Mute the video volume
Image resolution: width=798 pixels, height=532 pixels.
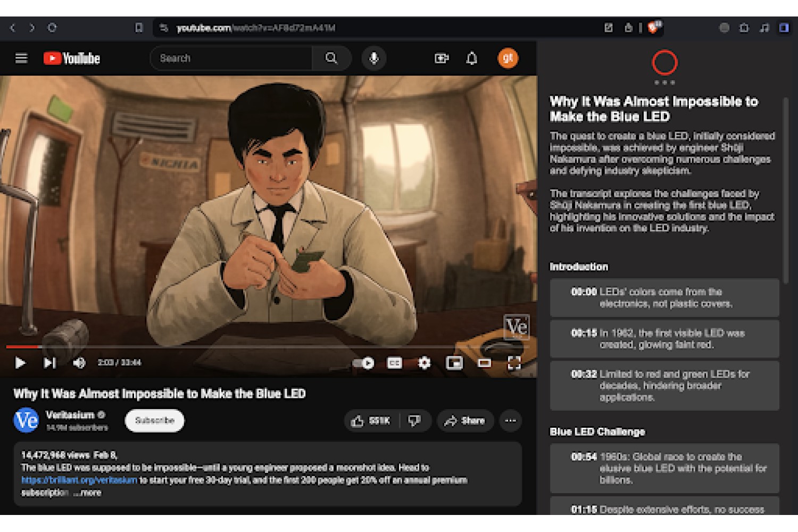[x=79, y=363]
